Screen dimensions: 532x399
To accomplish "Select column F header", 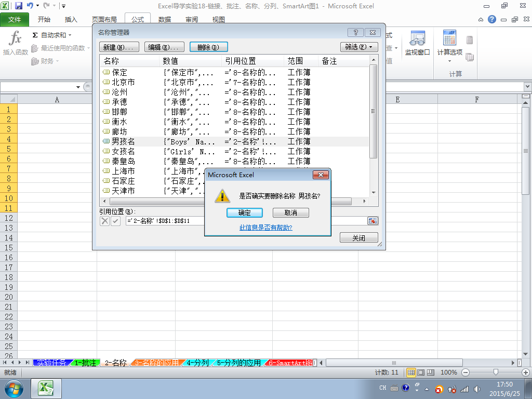I will click(x=477, y=99).
